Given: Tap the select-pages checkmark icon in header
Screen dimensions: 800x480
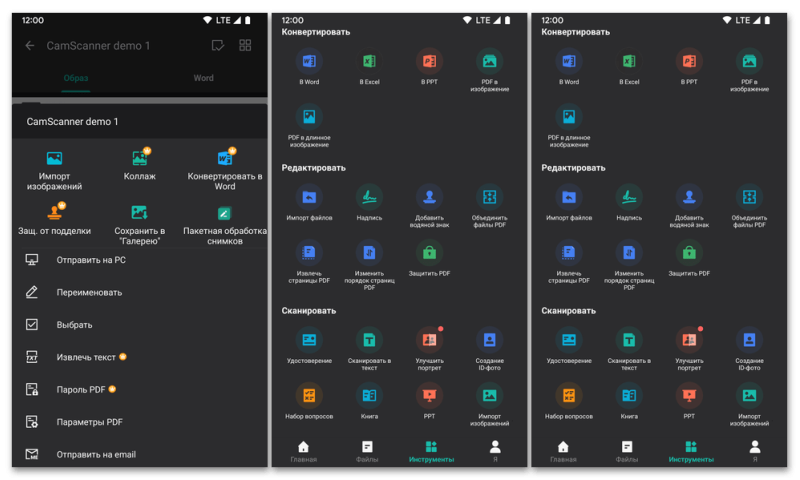Looking at the screenshot, I should (x=218, y=46).
